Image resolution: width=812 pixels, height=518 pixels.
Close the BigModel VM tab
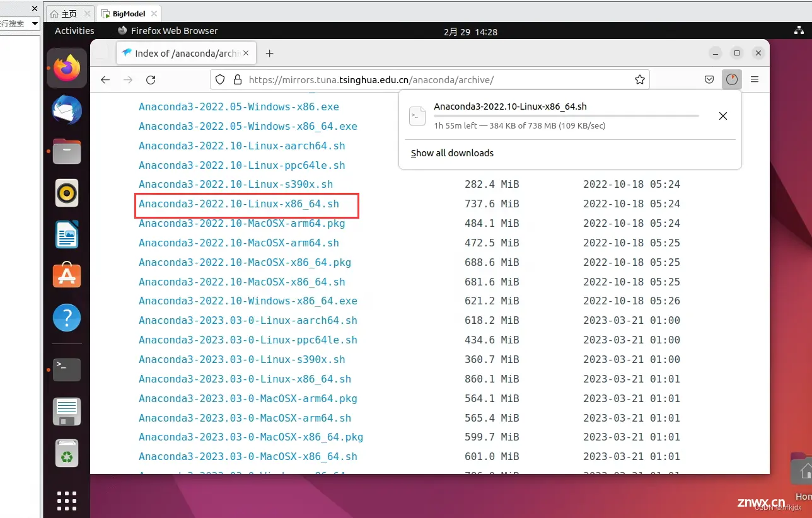[154, 13]
